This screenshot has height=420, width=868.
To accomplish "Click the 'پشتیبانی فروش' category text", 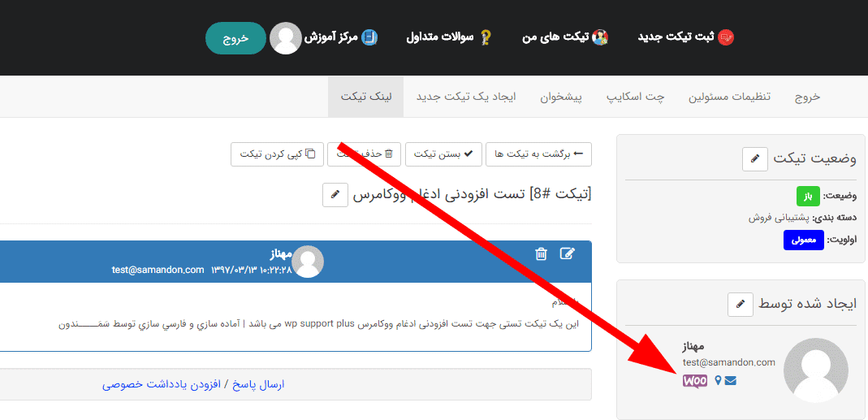I will pyautogui.click(x=779, y=218).
